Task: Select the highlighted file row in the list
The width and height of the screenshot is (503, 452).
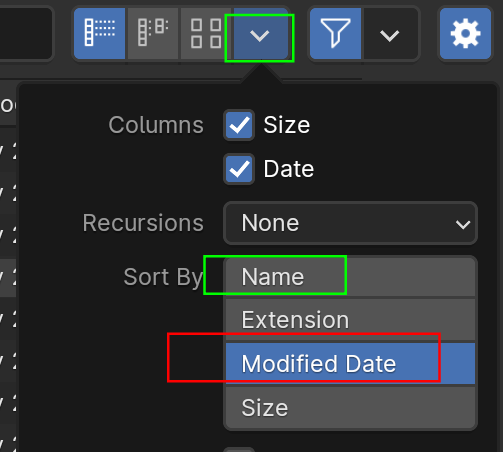Action: (x=8, y=278)
